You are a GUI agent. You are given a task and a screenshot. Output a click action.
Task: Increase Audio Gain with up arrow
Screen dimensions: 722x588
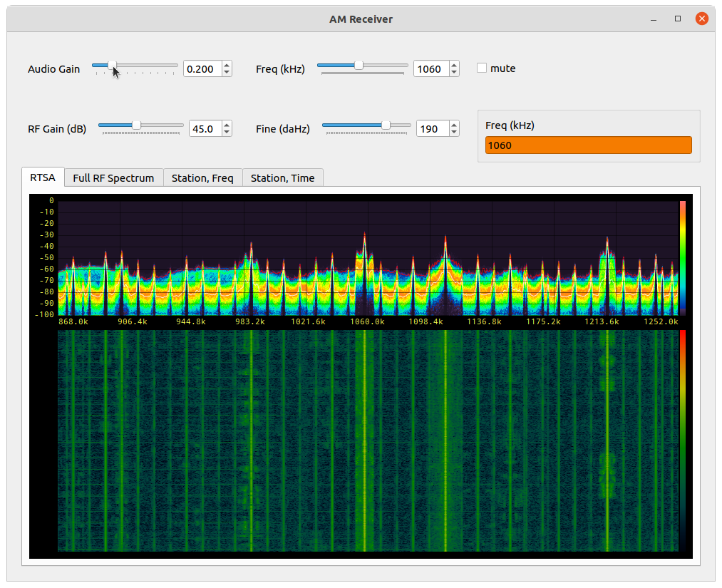[227, 65]
